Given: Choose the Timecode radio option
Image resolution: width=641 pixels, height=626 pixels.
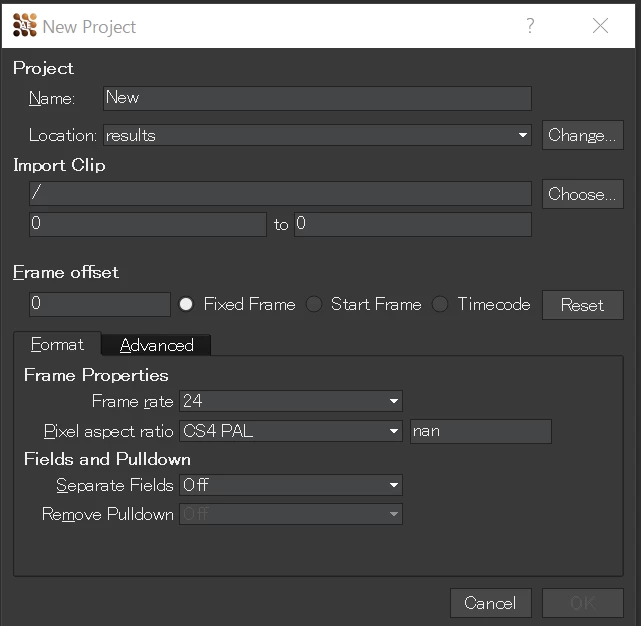Looking at the screenshot, I should tap(441, 304).
